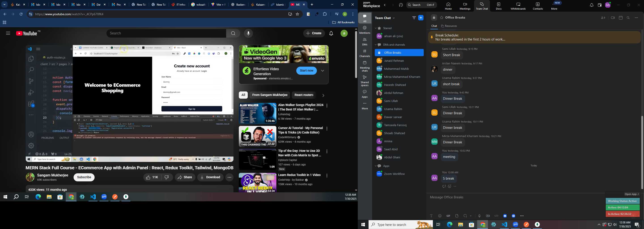Select From Sangam Mukherjee filter chip
This screenshot has width=644, height=229.
[270, 95]
